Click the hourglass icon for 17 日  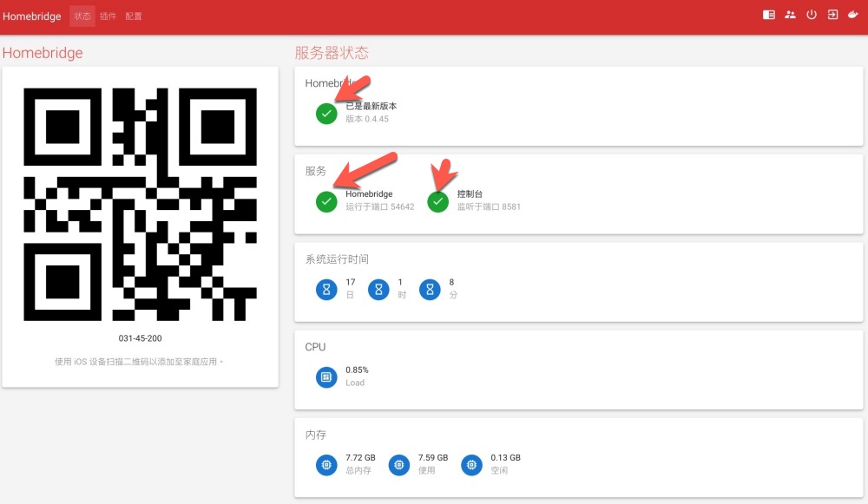point(326,290)
